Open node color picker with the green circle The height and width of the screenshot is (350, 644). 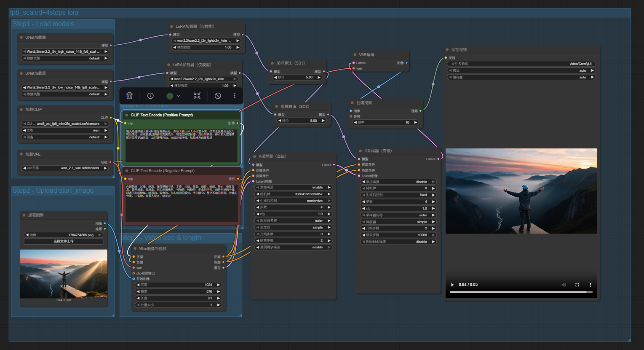(x=170, y=96)
